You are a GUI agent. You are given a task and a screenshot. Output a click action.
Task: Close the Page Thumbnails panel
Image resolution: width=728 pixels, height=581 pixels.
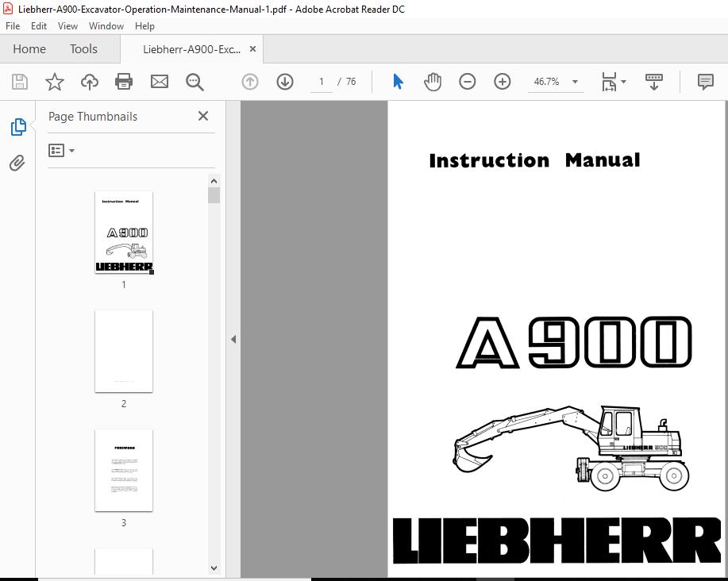click(x=203, y=116)
